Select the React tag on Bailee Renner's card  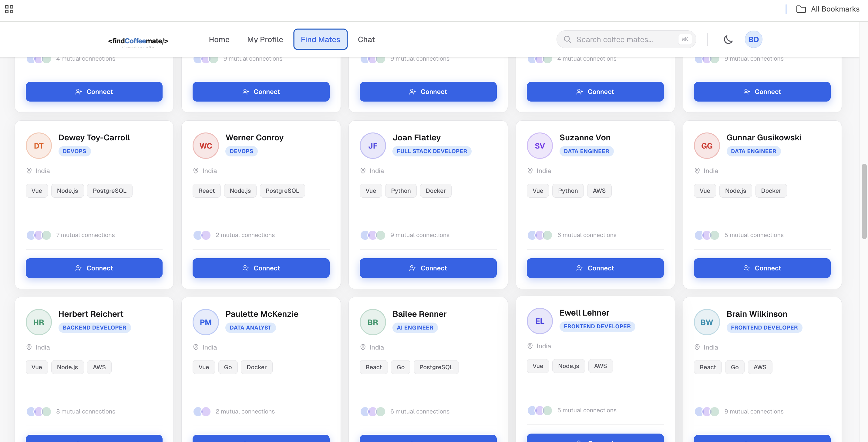coord(373,367)
